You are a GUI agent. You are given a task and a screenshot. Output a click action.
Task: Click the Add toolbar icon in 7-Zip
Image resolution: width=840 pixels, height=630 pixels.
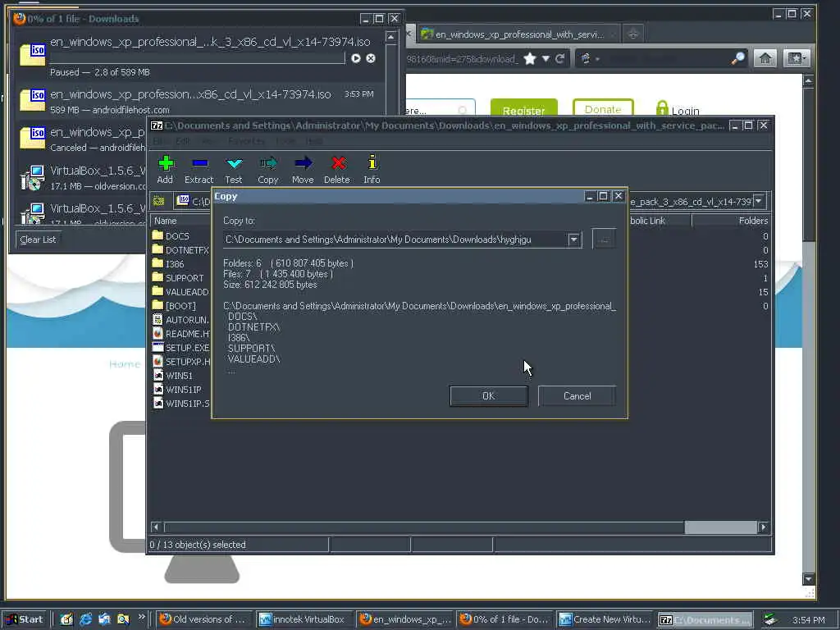(166, 163)
